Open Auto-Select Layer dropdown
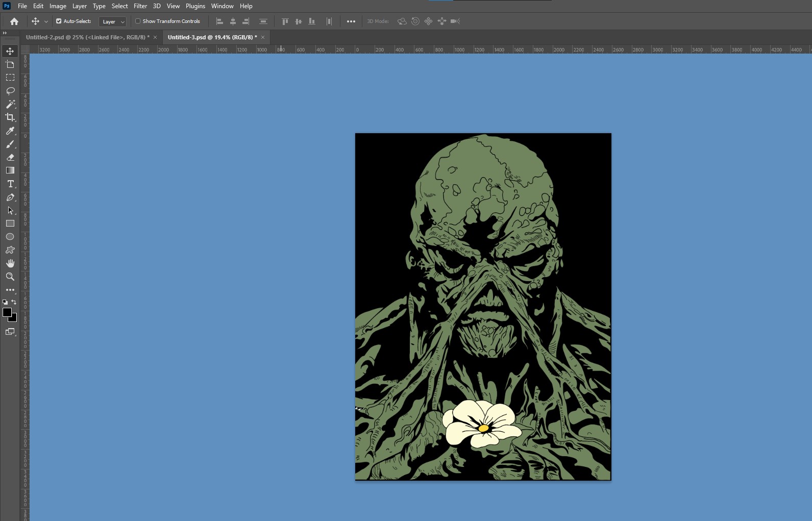The width and height of the screenshot is (812, 521). click(x=112, y=21)
